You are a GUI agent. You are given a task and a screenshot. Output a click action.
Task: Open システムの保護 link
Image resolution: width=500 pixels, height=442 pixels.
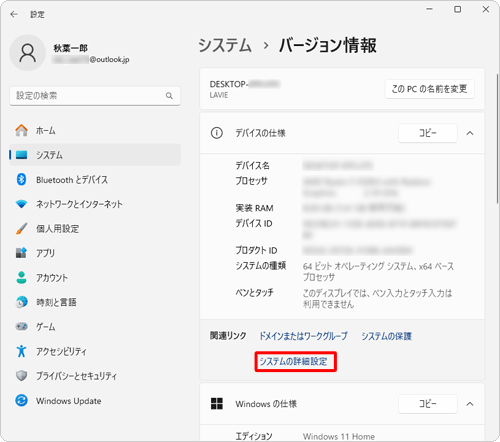tap(387, 336)
